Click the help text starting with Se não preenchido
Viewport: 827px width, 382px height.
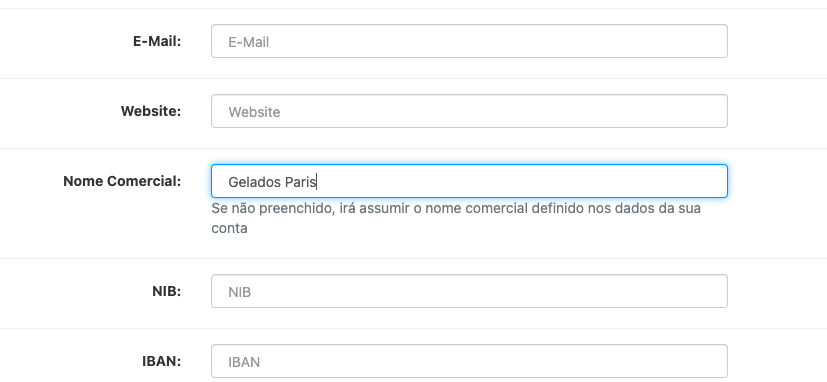pos(456,218)
